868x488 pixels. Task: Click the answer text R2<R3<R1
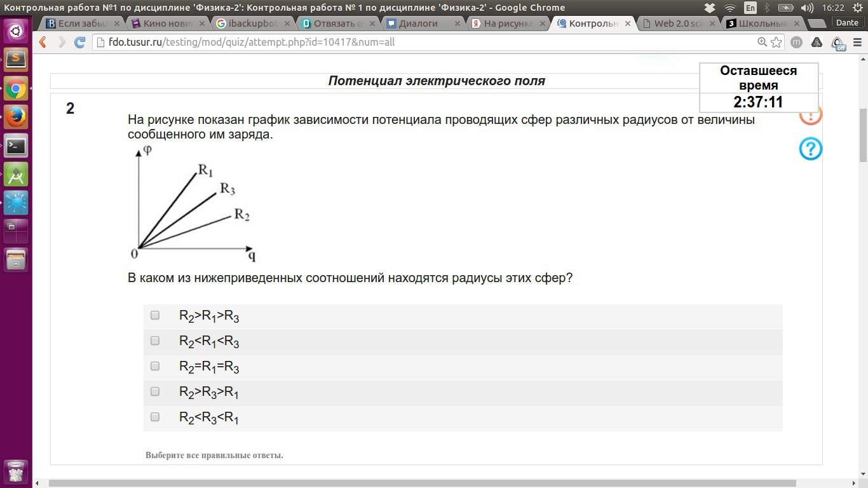(x=209, y=418)
